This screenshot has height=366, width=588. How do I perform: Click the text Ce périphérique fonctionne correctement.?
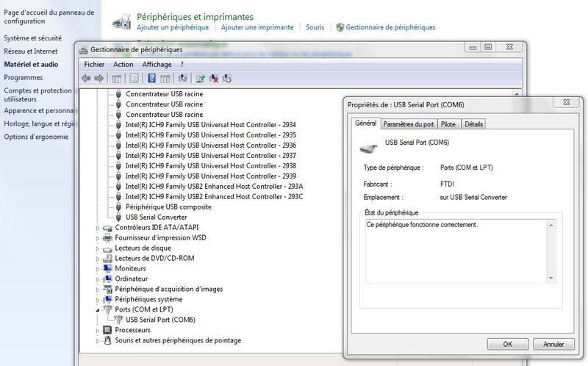pyautogui.click(x=422, y=225)
